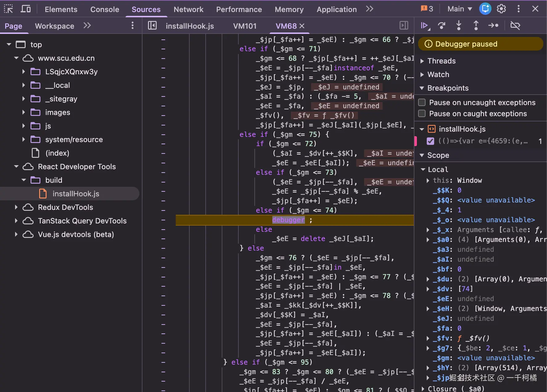This screenshot has height=392, width=547.
Task: Click the highlighted debugger statement line
Action: 295,220
